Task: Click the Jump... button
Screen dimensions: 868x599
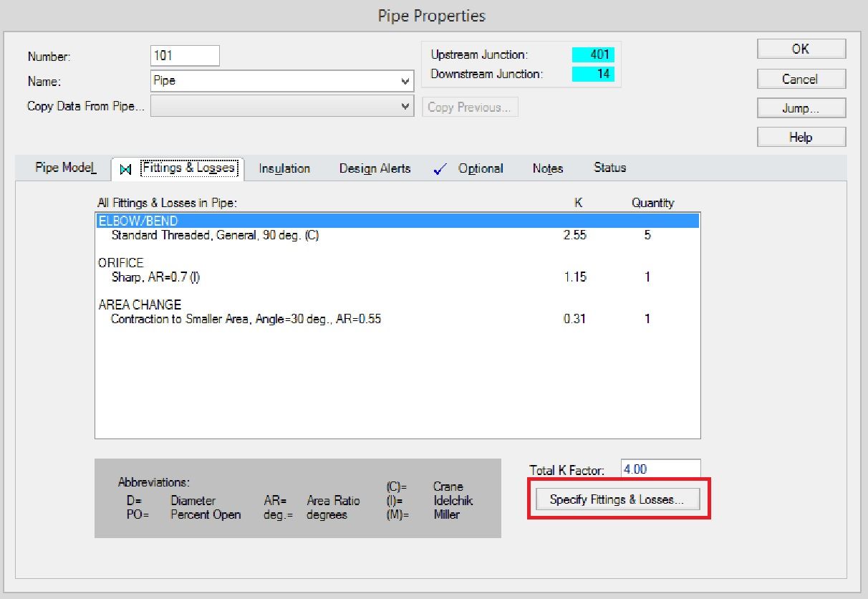Action: [x=801, y=108]
